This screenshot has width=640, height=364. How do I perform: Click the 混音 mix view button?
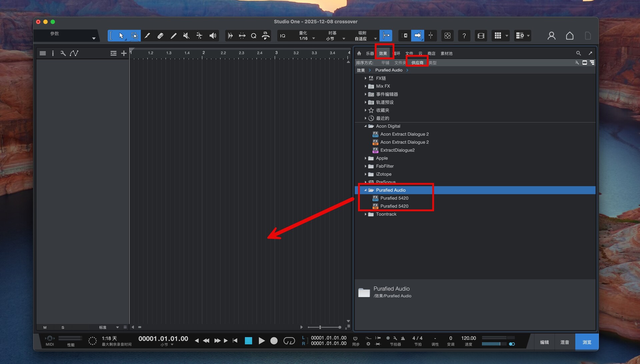click(x=565, y=342)
